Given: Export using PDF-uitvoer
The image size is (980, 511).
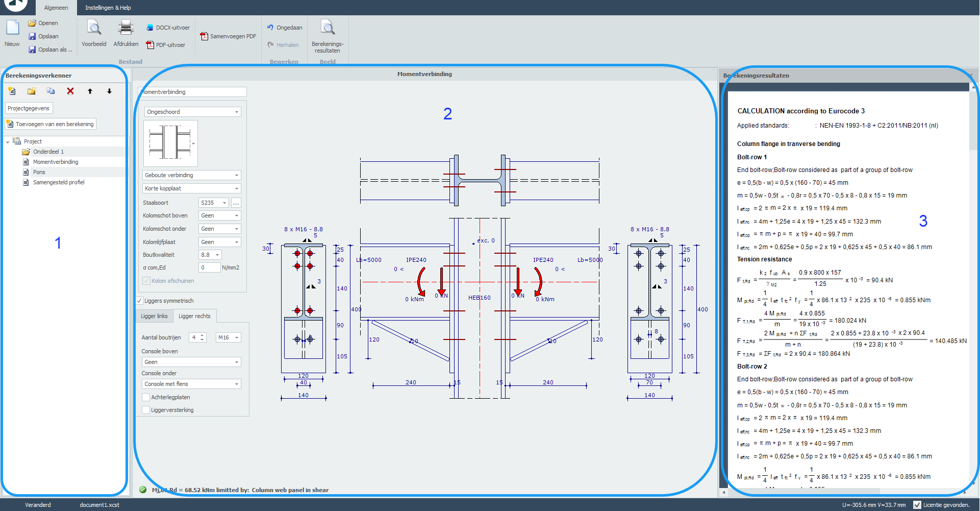Looking at the screenshot, I should click(165, 45).
